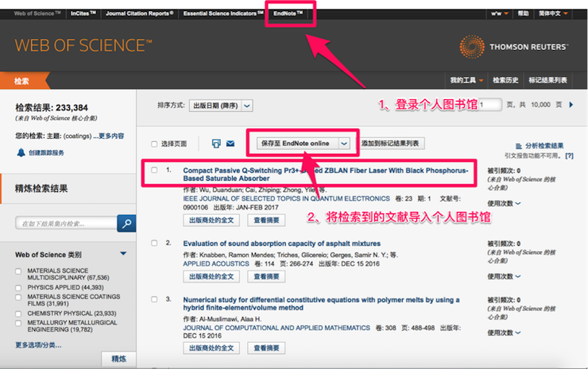
Task: Open 检索历史 search history
Action: pyautogui.click(x=505, y=80)
